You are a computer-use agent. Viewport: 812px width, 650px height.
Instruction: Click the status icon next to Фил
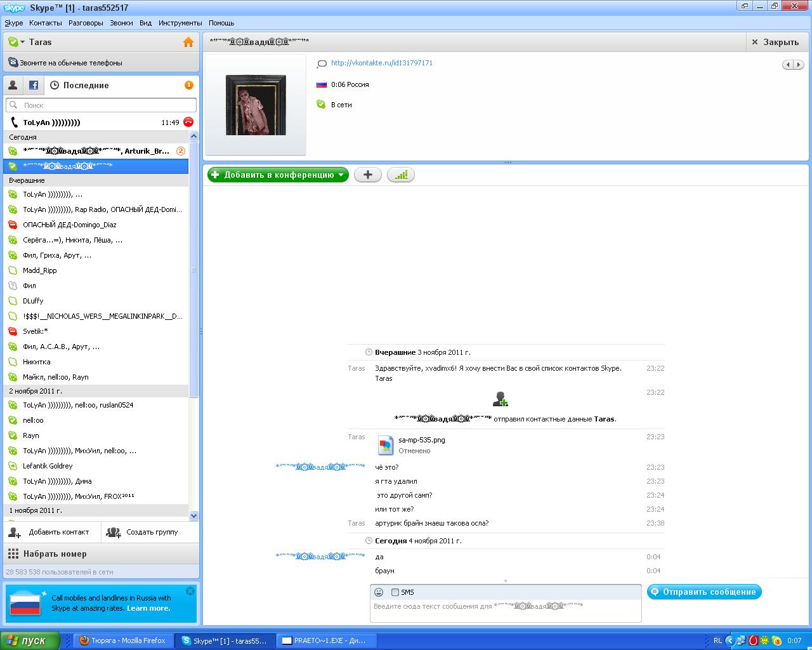coord(13,286)
